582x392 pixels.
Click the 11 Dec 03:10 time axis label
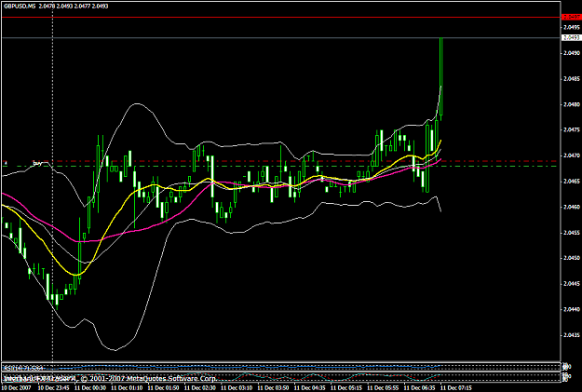coord(237,388)
